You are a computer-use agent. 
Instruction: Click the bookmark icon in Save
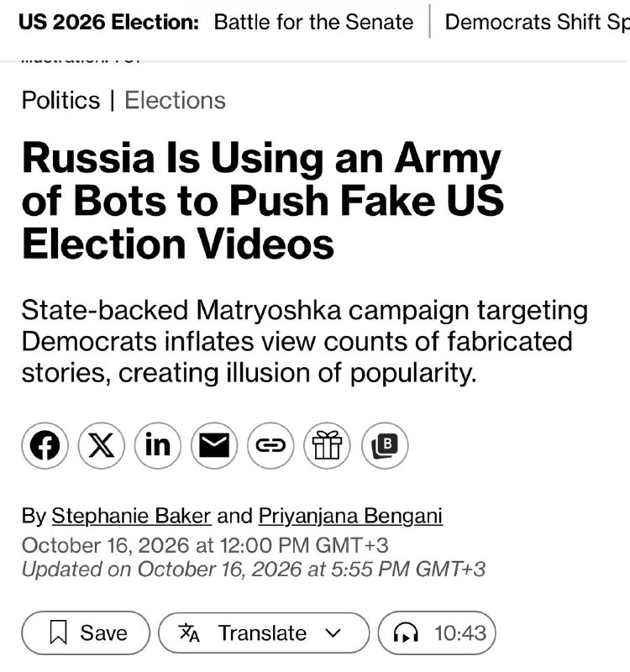(58, 633)
